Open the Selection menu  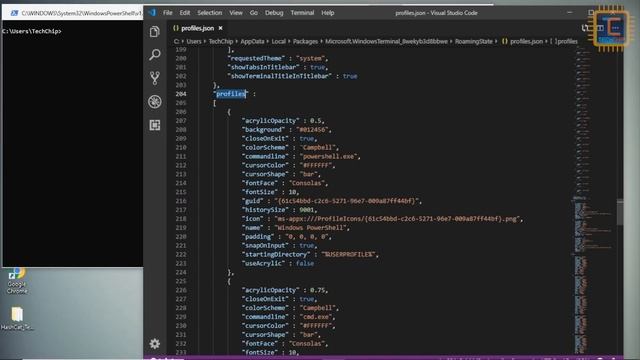coord(210,13)
